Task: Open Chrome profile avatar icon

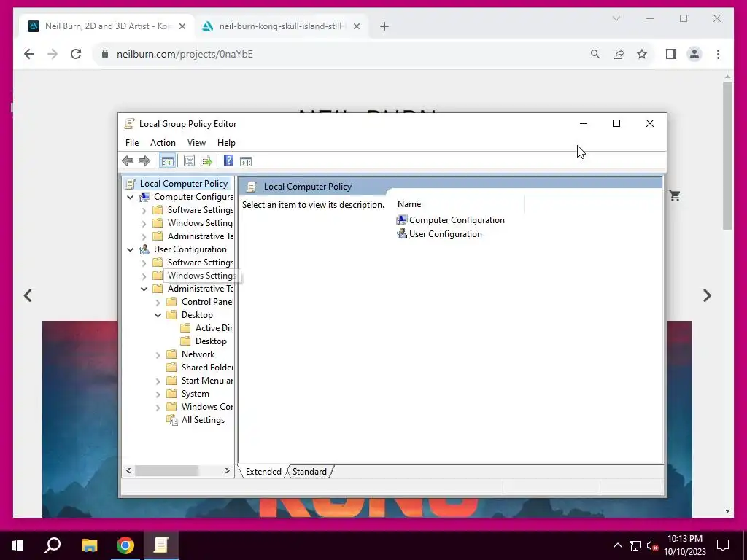Action: pyautogui.click(x=694, y=54)
